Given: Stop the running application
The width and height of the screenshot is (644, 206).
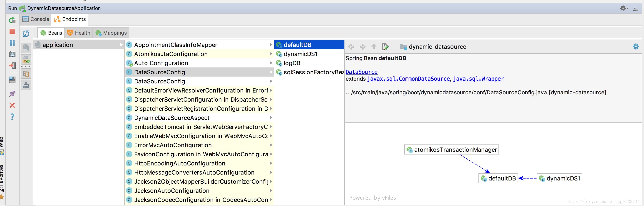Looking at the screenshot, I should [x=12, y=31].
